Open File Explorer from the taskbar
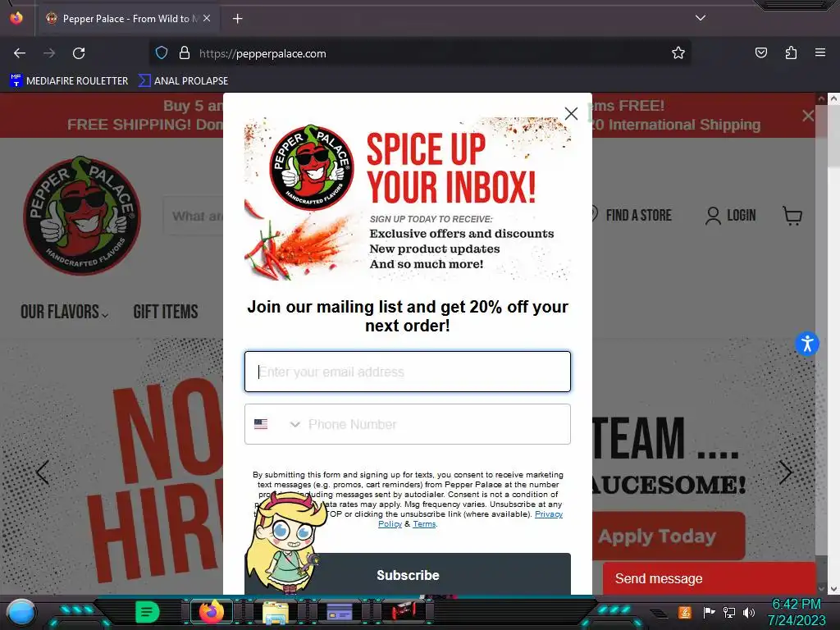Screen dimensions: 840x630 click(x=276, y=612)
